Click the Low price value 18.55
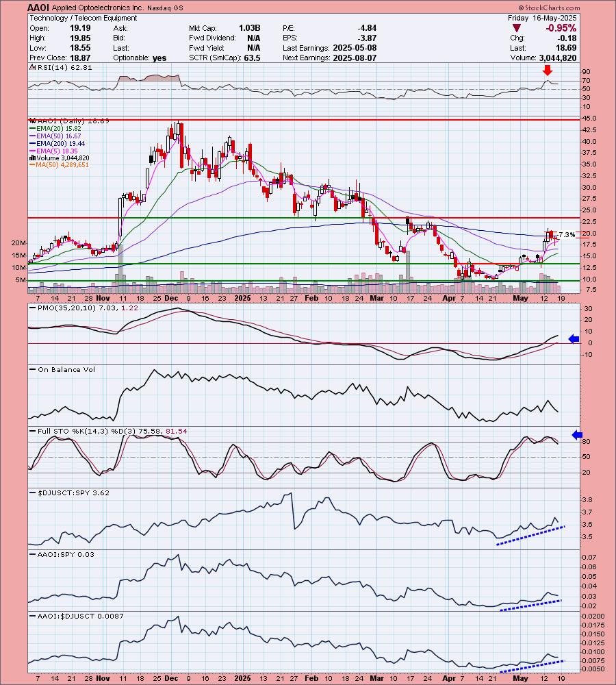 (80, 48)
